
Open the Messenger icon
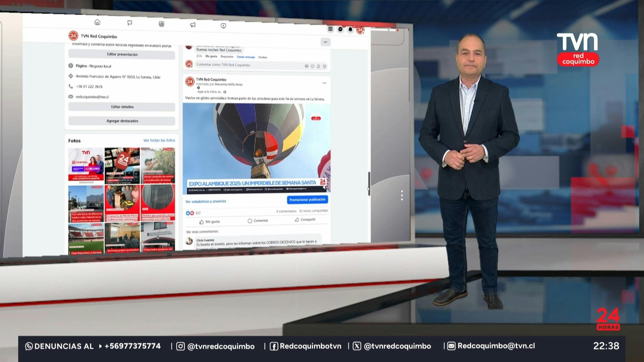[340, 29]
